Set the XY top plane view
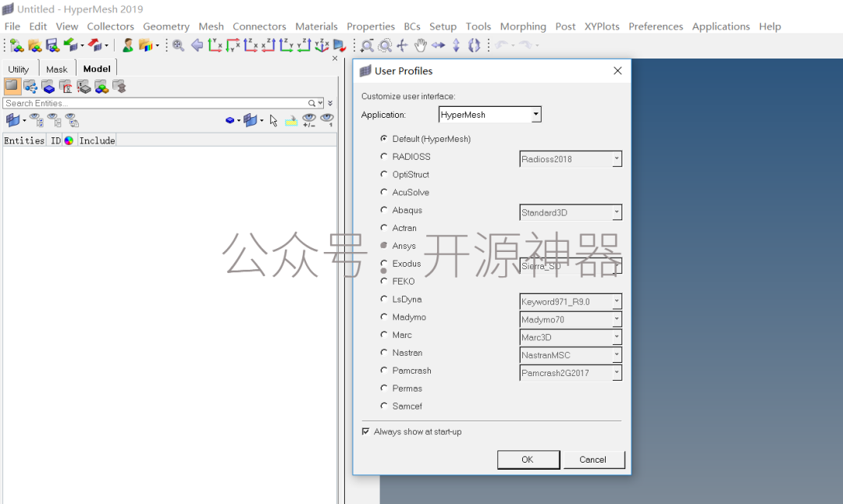Viewport: 843px width, 504px height. 215,46
